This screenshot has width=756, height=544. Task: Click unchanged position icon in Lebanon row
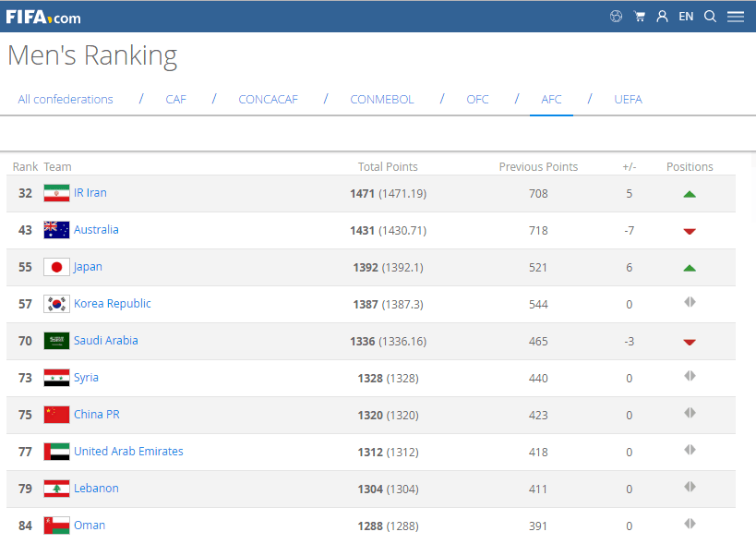[x=690, y=487]
